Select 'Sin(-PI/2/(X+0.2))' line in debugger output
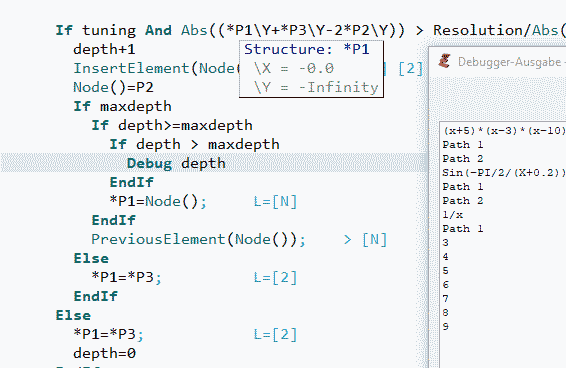Screen dimensions: 566x368 [504, 173]
